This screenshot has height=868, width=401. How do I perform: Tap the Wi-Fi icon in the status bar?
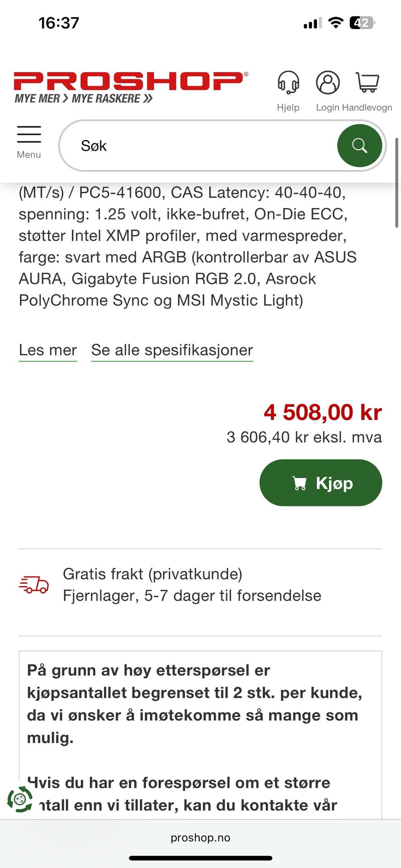tap(335, 23)
